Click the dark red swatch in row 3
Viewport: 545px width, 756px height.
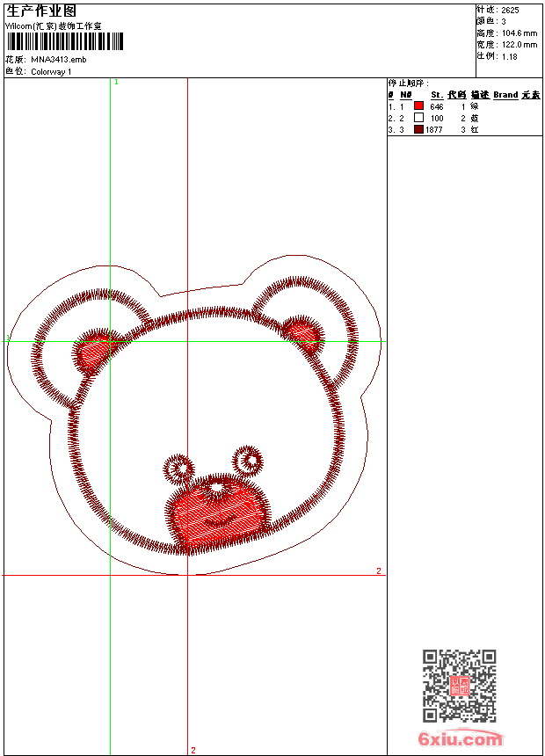pos(419,129)
